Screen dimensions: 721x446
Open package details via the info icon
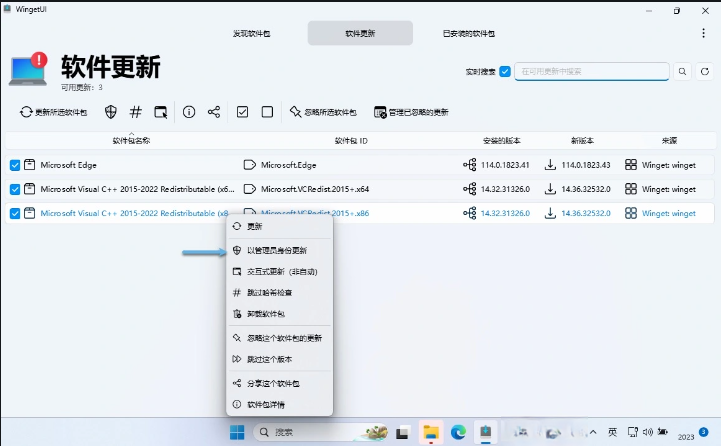pos(189,112)
